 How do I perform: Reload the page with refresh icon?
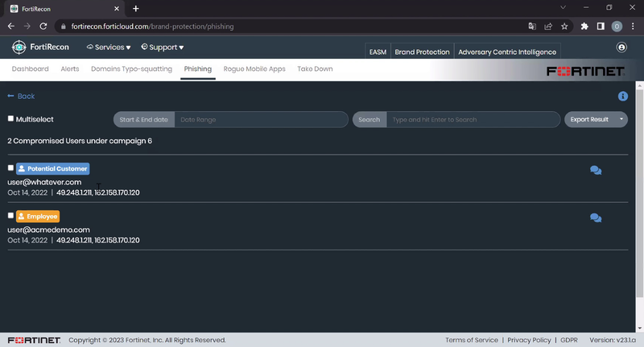click(43, 27)
